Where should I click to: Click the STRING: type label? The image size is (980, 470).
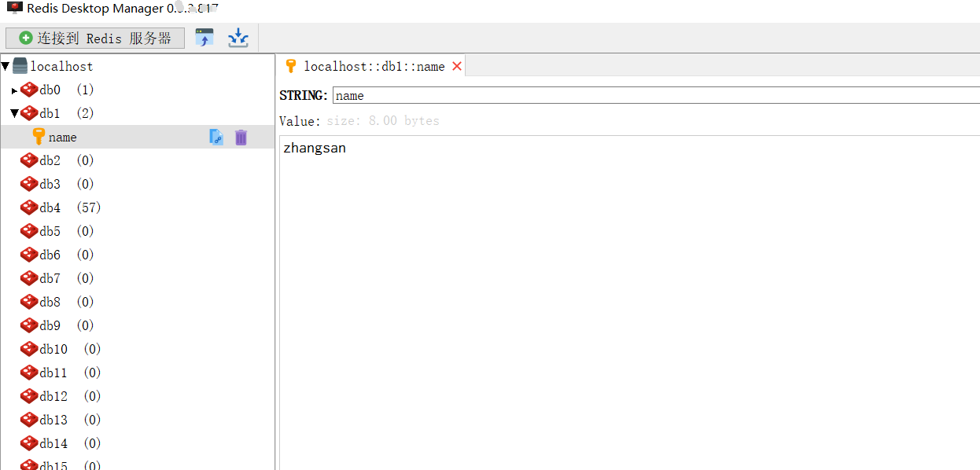(304, 95)
